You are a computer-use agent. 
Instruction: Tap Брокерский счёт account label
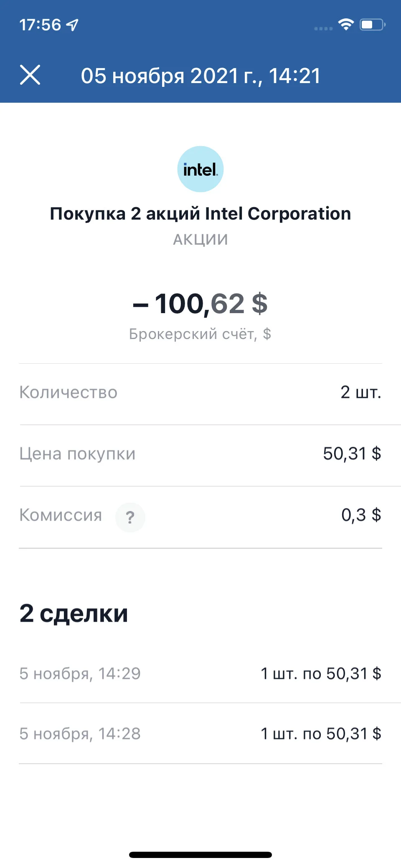coord(200,334)
